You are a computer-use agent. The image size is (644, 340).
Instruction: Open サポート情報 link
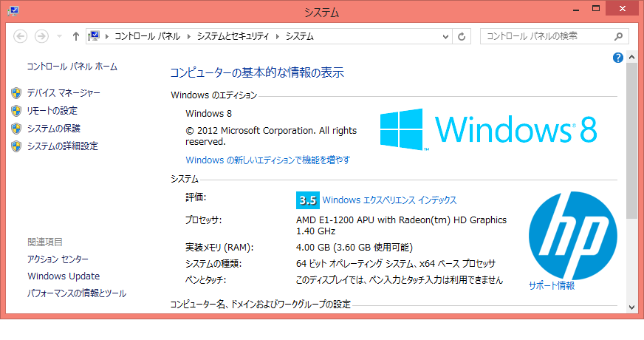[552, 285]
